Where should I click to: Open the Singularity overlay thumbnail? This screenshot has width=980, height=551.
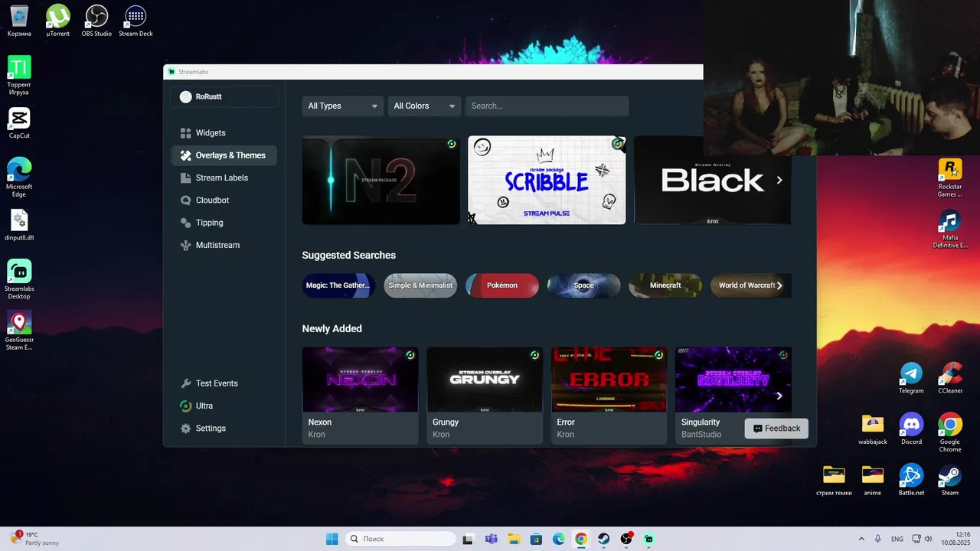tap(733, 380)
